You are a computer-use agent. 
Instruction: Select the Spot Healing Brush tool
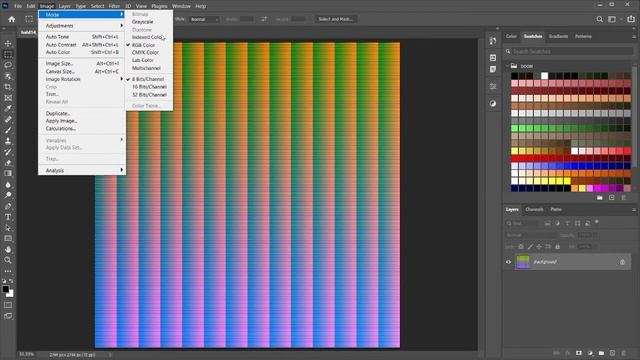click(8, 120)
